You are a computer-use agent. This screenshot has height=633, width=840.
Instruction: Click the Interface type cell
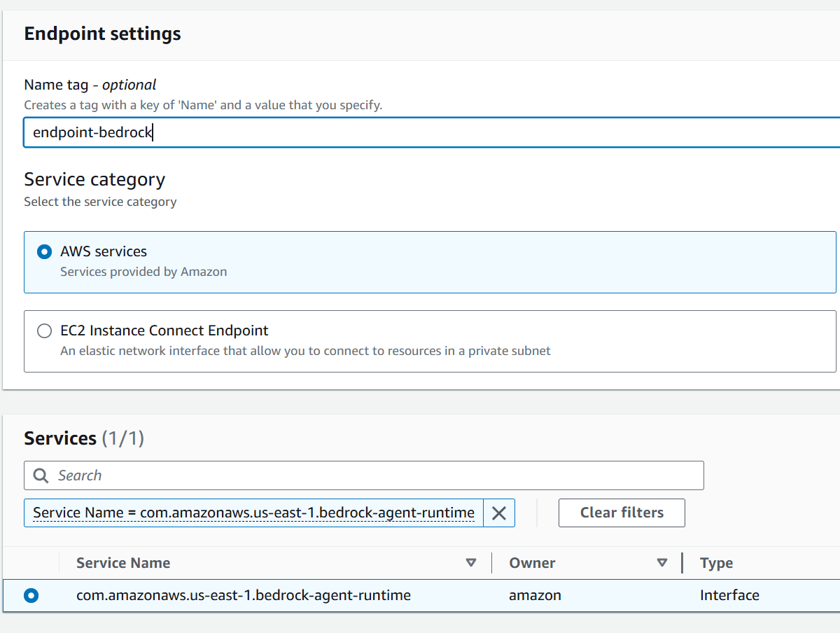(729, 596)
